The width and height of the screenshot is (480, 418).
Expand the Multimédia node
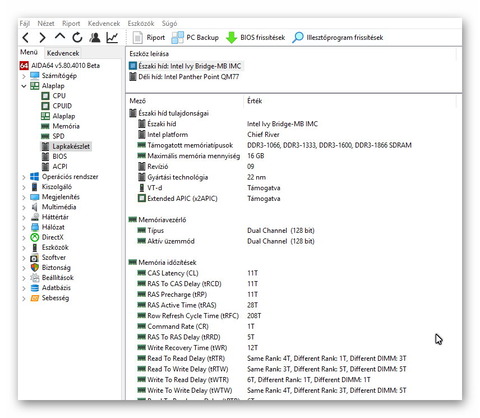[x=24, y=207]
